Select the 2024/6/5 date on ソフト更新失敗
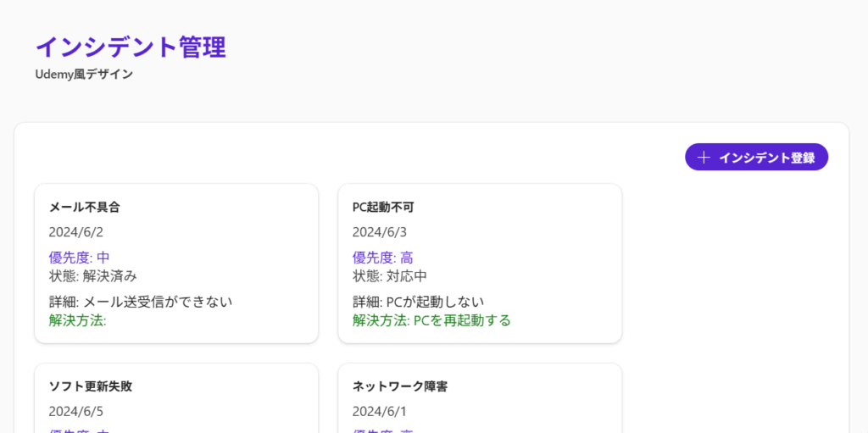Image resolution: width=868 pixels, height=433 pixels. click(76, 412)
